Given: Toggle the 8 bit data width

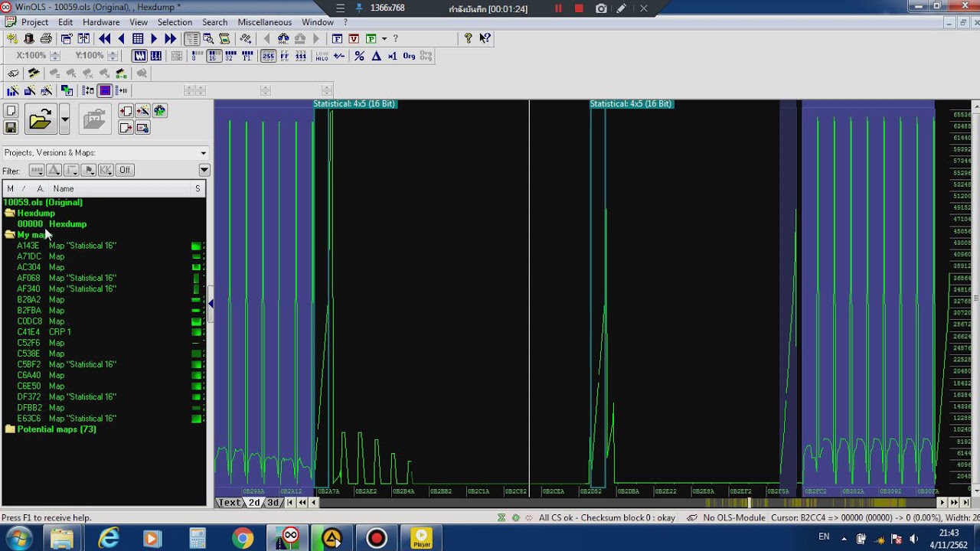Looking at the screenshot, I should point(198,56).
